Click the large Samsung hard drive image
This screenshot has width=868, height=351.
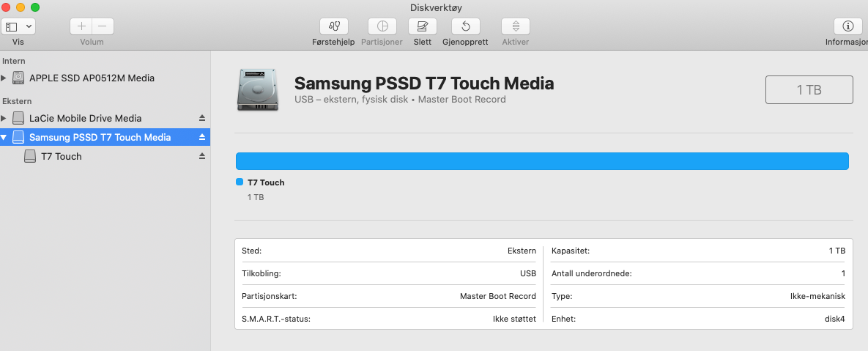pos(257,89)
